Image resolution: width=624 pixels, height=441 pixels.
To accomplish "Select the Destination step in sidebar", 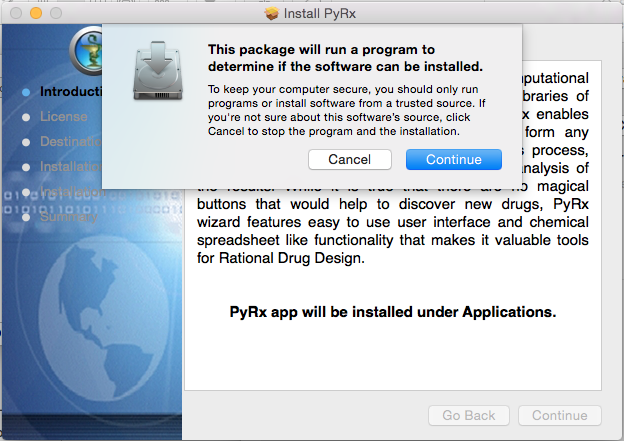I will 62,142.
